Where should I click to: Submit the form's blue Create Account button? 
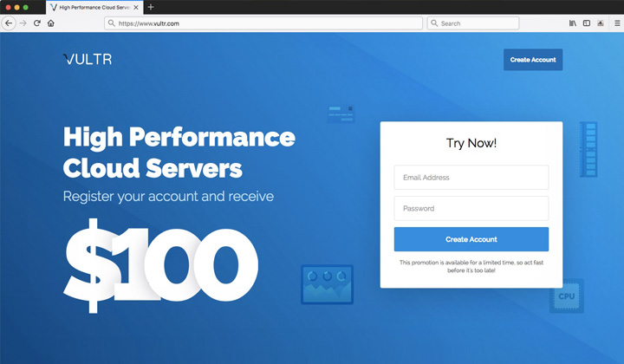[471, 239]
